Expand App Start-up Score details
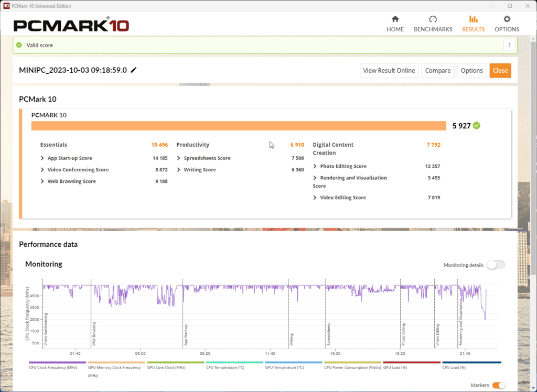 42,158
